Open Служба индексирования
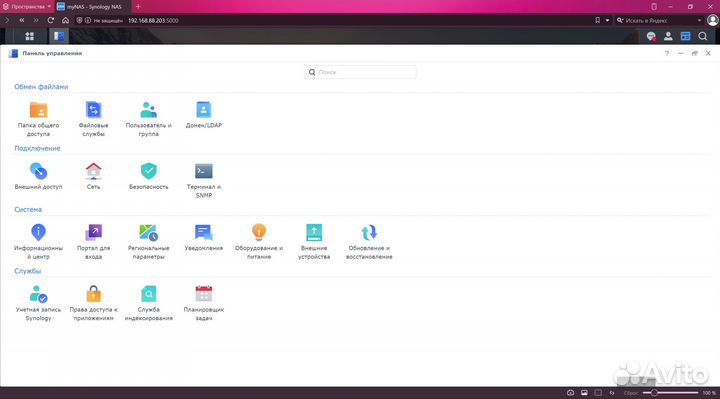This screenshot has width=720, height=399. coord(148,303)
